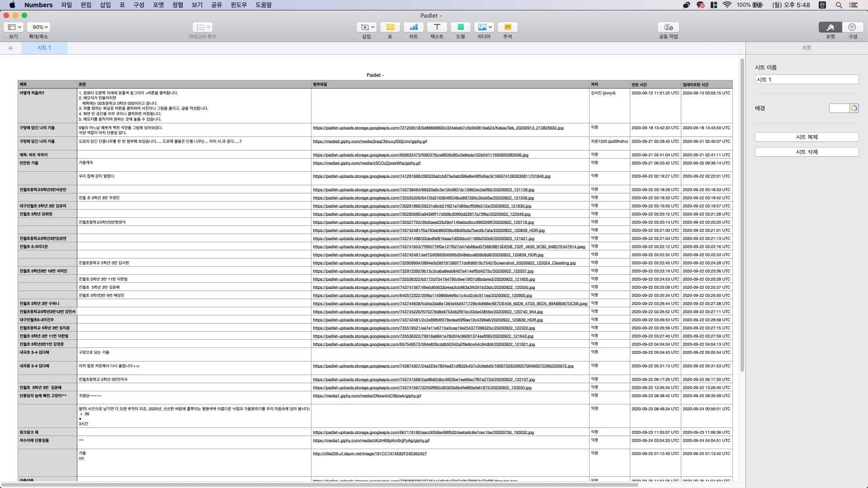The height and width of the screenshot is (488, 868).
Task: Expand the View (보기) dropdown
Action: tap(14, 28)
